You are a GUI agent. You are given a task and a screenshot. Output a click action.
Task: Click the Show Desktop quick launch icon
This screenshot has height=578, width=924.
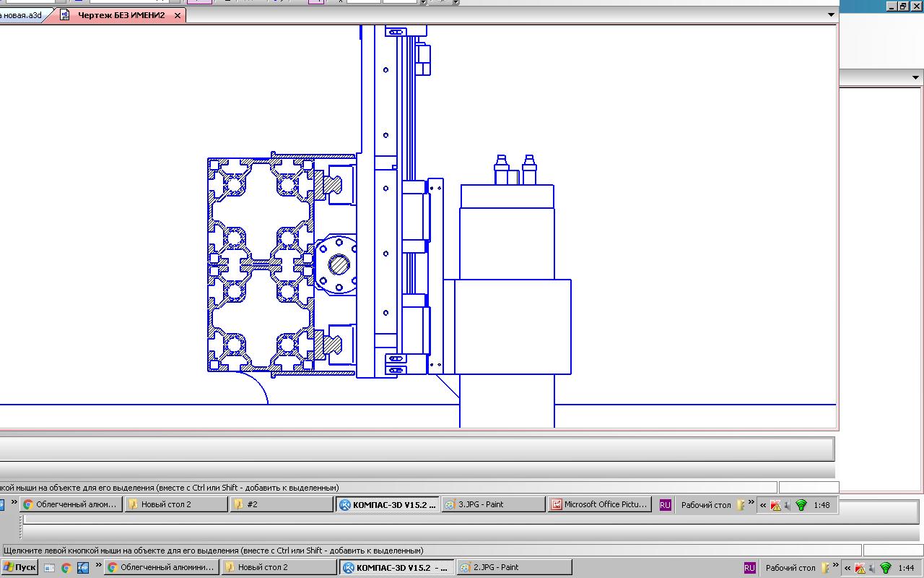[49, 568]
